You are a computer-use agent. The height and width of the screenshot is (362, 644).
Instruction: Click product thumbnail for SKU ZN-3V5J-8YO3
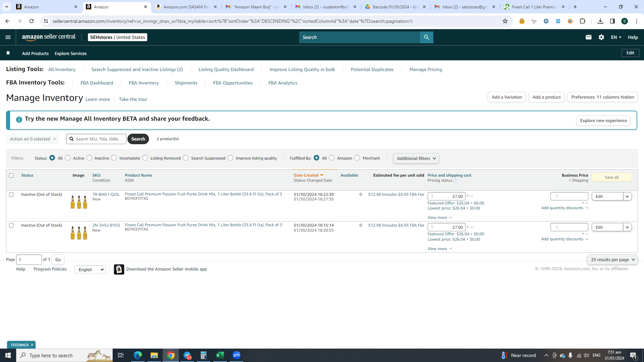79,233
